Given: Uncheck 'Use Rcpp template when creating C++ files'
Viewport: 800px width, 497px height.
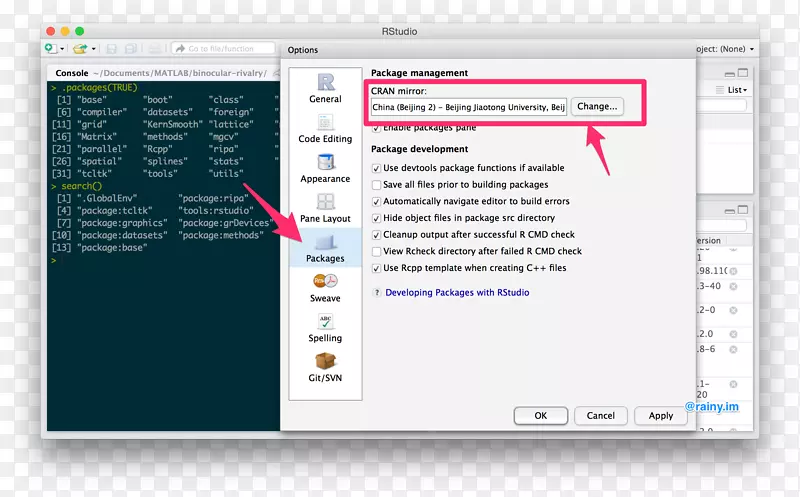Looking at the screenshot, I should point(376,268).
